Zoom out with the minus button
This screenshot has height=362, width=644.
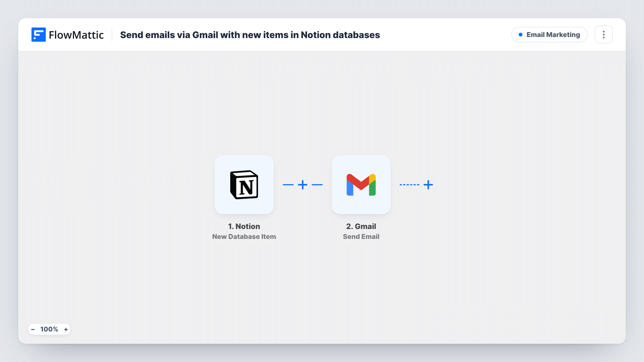tap(33, 329)
